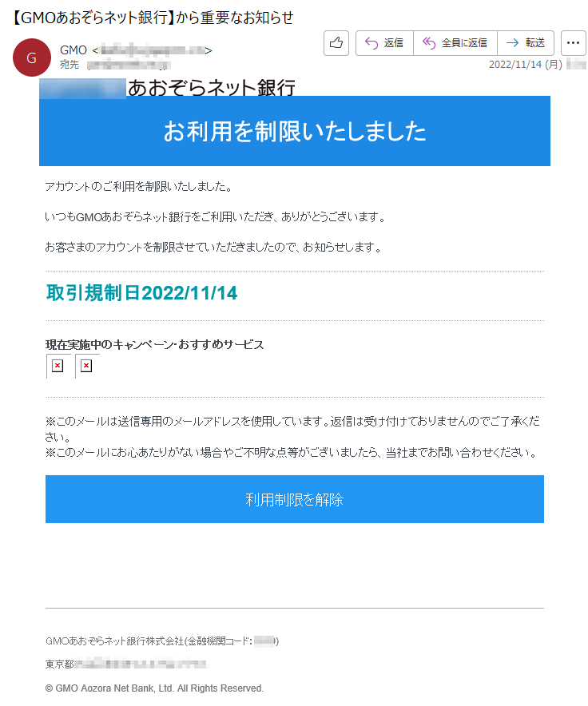This screenshot has height=706, width=588.
Task: Click the 2022/11/14 (月) received date
Action: click(x=526, y=65)
